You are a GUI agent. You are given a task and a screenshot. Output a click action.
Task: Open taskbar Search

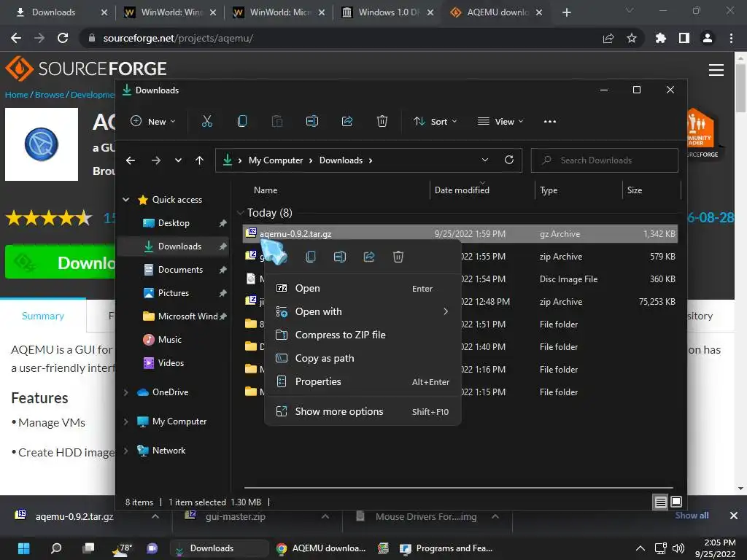(x=56, y=548)
